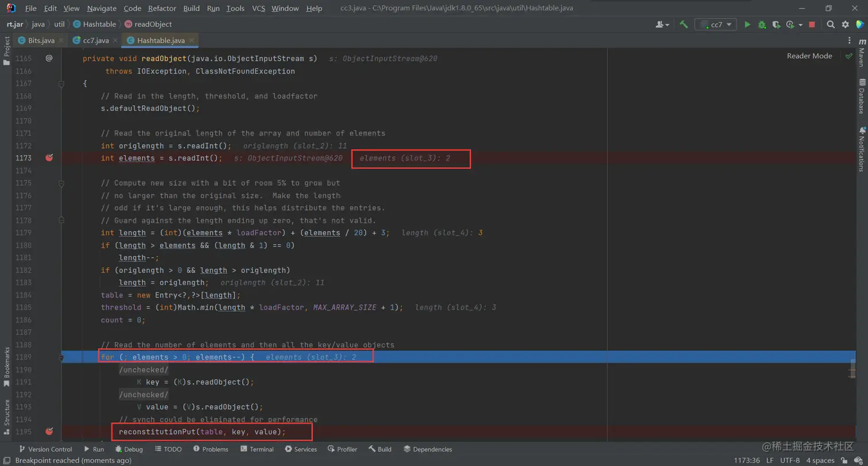Open the Tools menu
The width and height of the screenshot is (868, 466).
tap(235, 9)
